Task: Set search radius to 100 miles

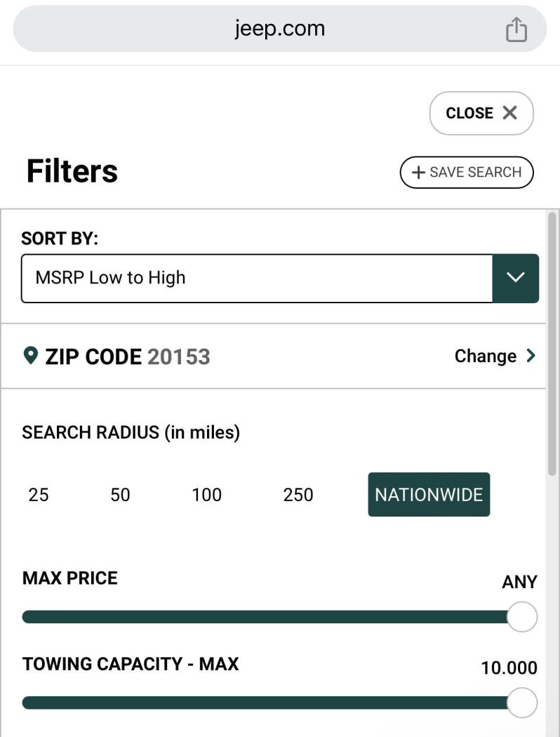Action: click(206, 495)
